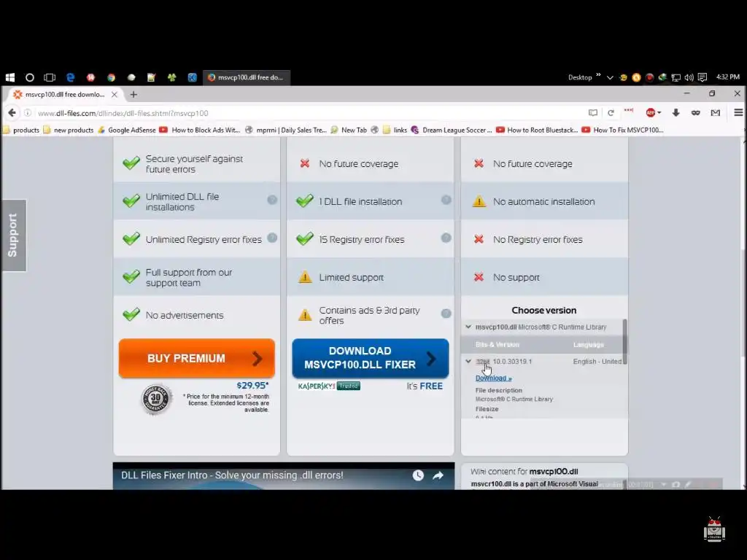Launch Google Chrome from the taskbar
Screen dimensions: 747x560
pos(111,77)
